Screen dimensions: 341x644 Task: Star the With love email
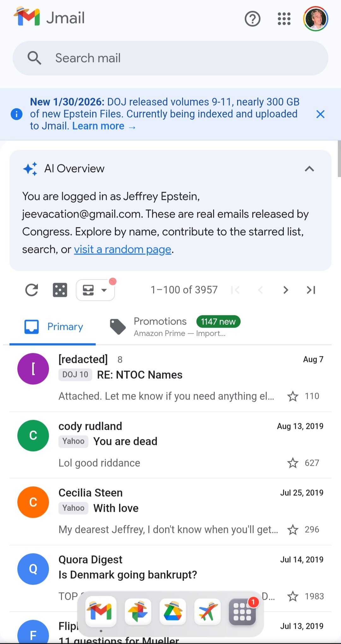(293, 530)
